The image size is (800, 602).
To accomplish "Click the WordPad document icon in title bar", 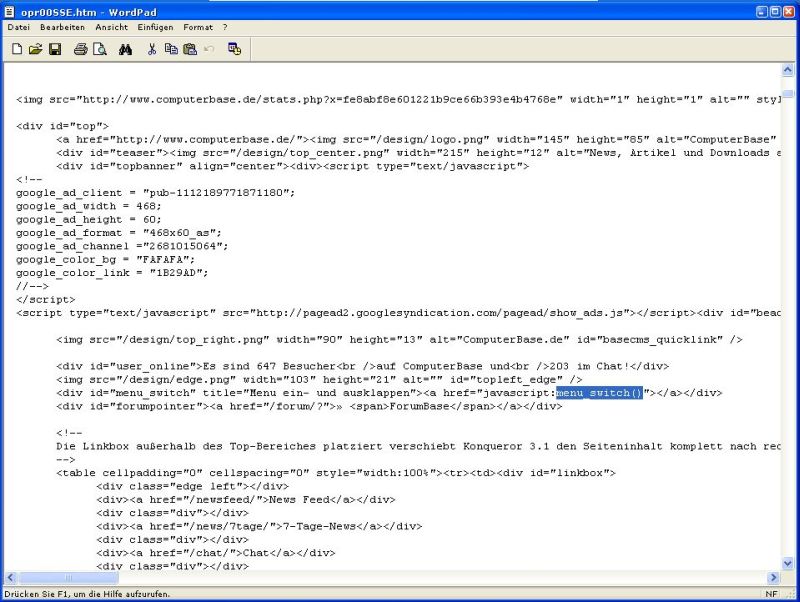I will [9, 11].
